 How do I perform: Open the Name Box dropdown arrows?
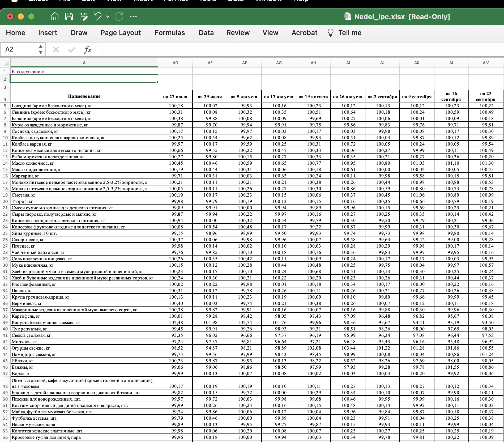41,49
